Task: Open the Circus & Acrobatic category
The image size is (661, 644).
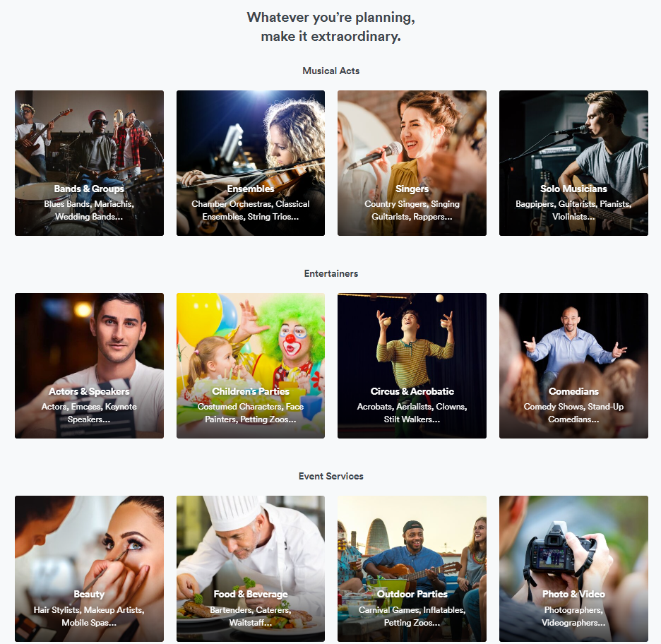Action: coord(412,365)
